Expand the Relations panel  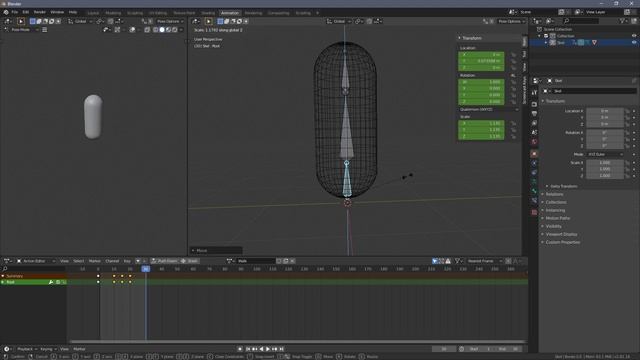pyautogui.click(x=554, y=194)
